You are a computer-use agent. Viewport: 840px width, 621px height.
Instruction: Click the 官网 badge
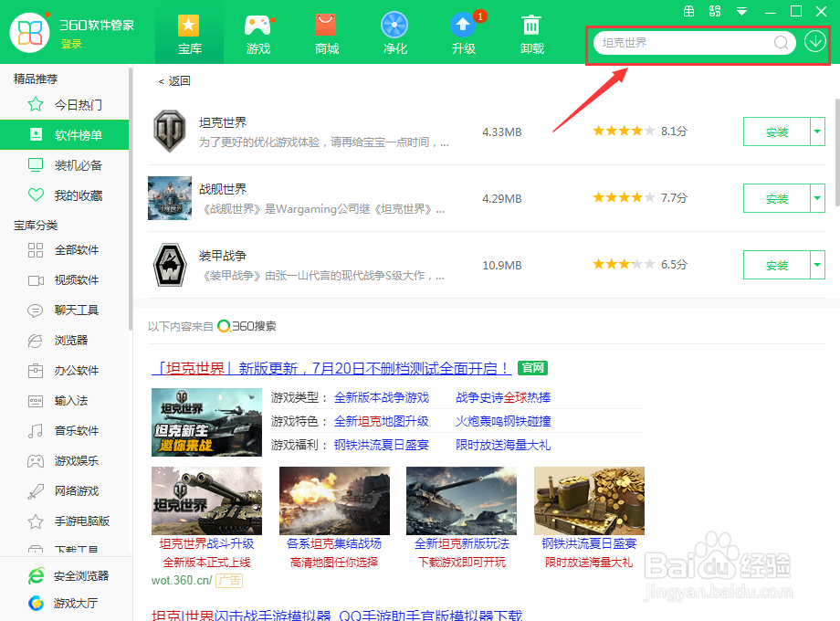[x=532, y=368]
